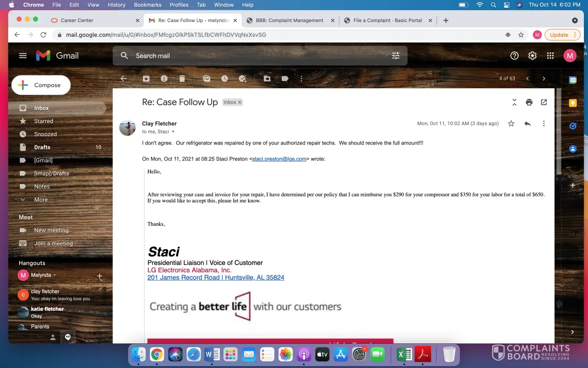Open Microsoft Word from the Dock

212,355
